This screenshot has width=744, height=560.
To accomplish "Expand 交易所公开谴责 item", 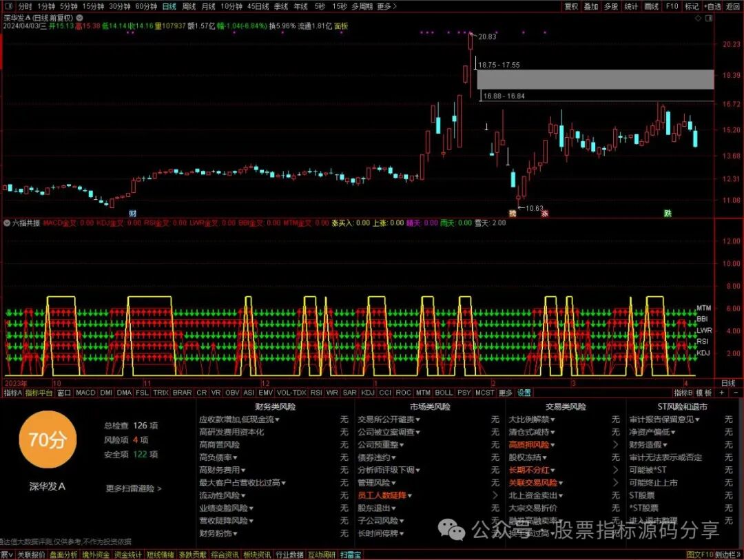I will pos(389,419).
